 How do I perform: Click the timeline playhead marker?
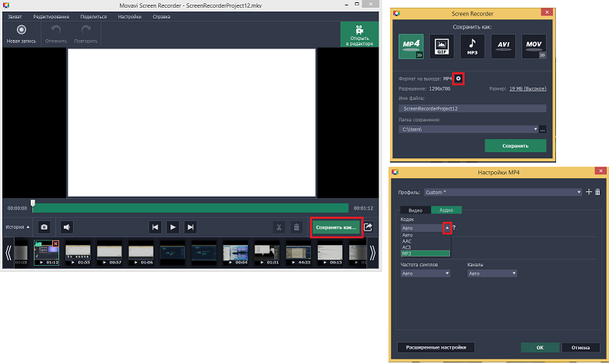pos(33,204)
